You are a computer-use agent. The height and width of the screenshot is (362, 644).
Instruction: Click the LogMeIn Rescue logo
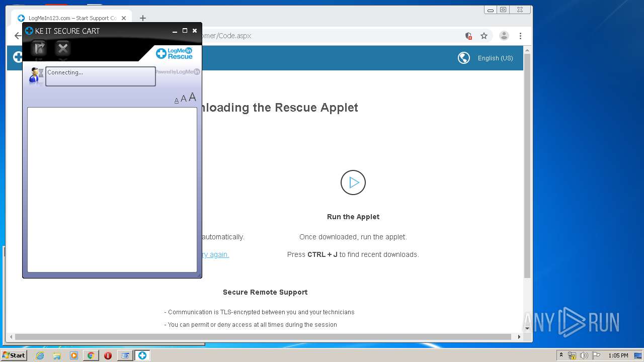tap(174, 53)
